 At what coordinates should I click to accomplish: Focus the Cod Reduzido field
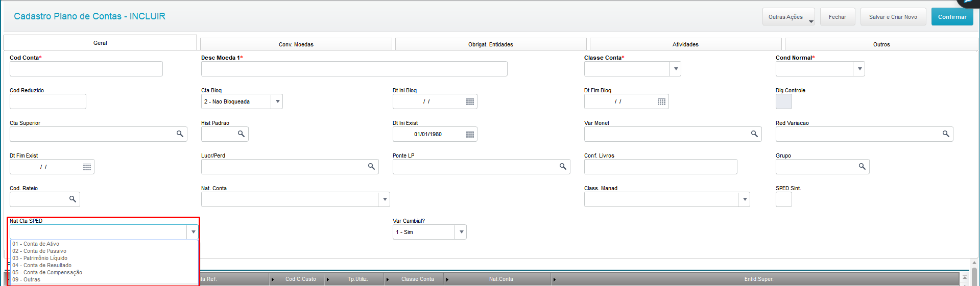pos(48,101)
